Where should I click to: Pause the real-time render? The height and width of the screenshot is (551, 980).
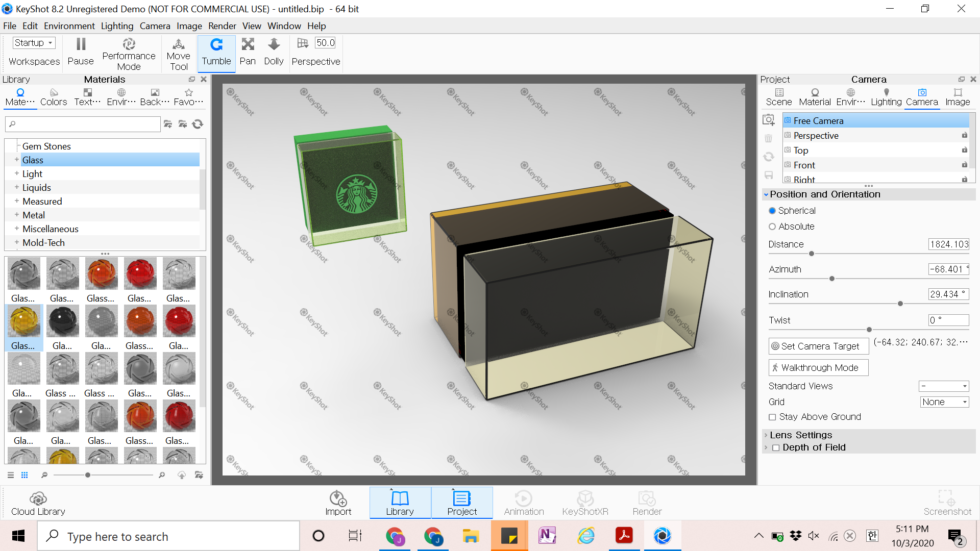(81, 52)
